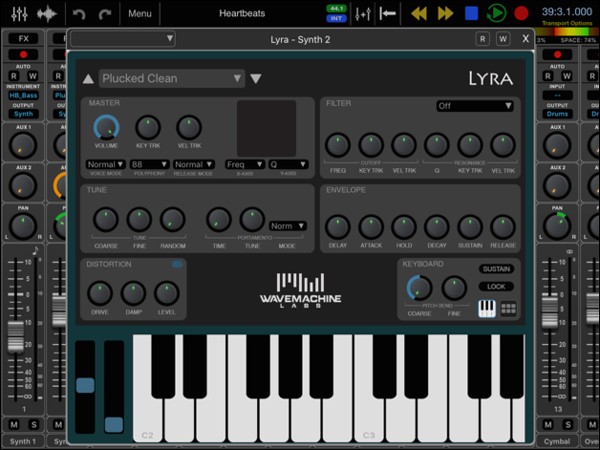Switch to drum pad grid view
The height and width of the screenshot is (450, 600).
tap(509, 309)
